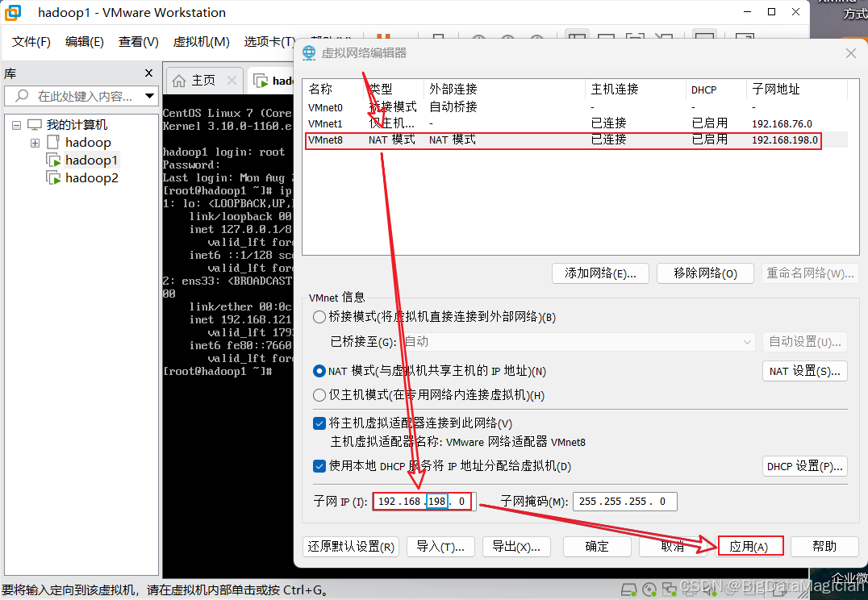This screenshot has height=600, width=868.
Task: Open the bridged-to adapter dropdown
Action: (747, 342)
